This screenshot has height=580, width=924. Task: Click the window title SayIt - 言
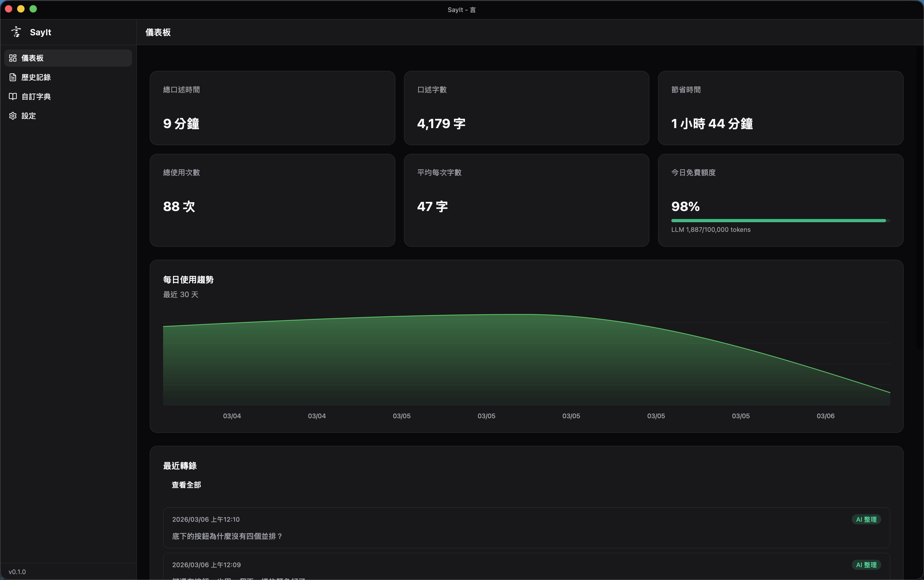(462, 10)
